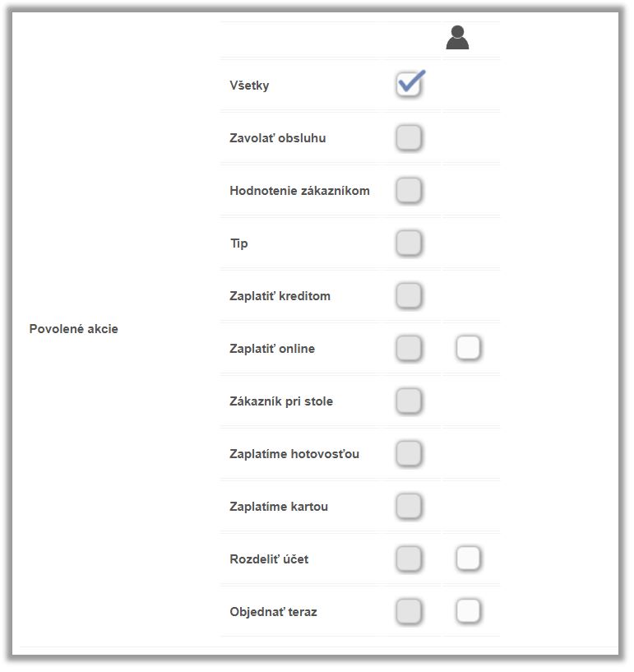
Task: Tick the Hodnotenie zákazníkom checkbox
Action: coord(409,190)
